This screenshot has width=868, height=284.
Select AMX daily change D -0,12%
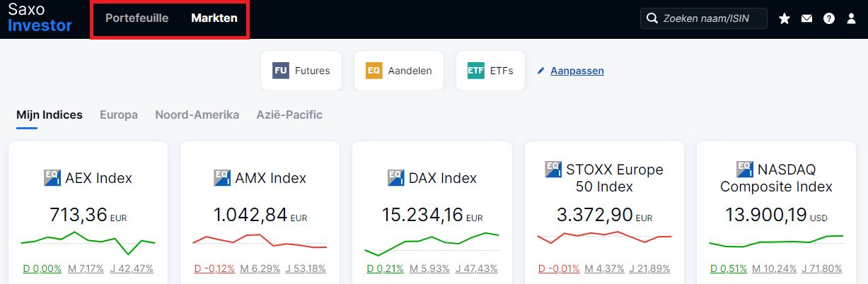pyautogui.click(x=214, y=268)
